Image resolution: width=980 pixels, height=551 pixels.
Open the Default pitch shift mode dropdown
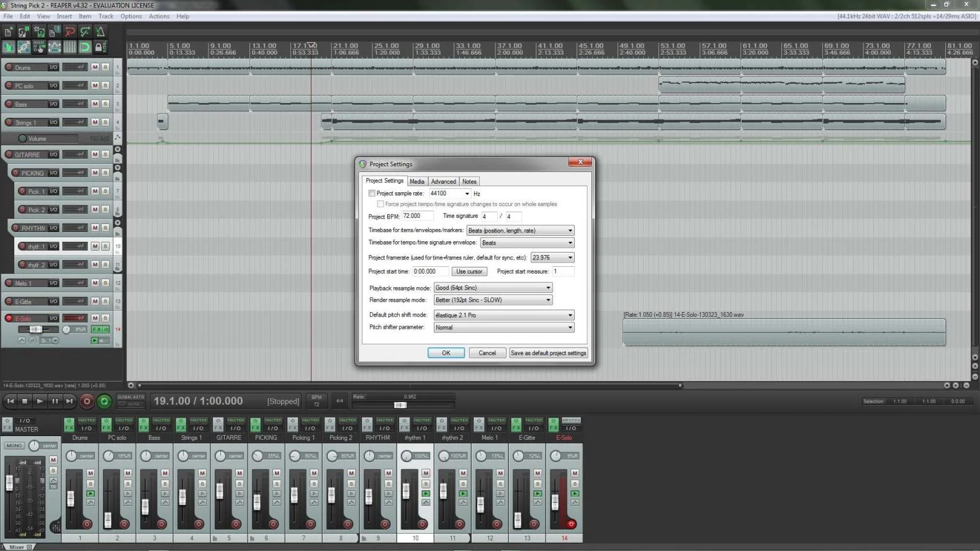pyautogui.click(x=503, y=315)
